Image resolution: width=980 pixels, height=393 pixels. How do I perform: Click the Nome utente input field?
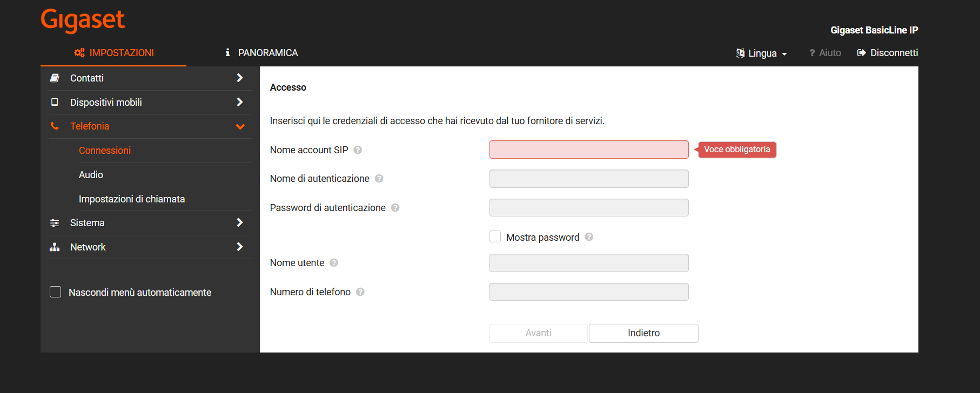(x=588, y=263)
